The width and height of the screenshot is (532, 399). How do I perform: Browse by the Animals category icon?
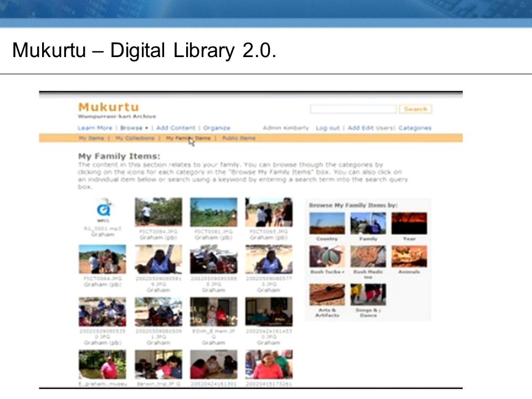(409, 257)
